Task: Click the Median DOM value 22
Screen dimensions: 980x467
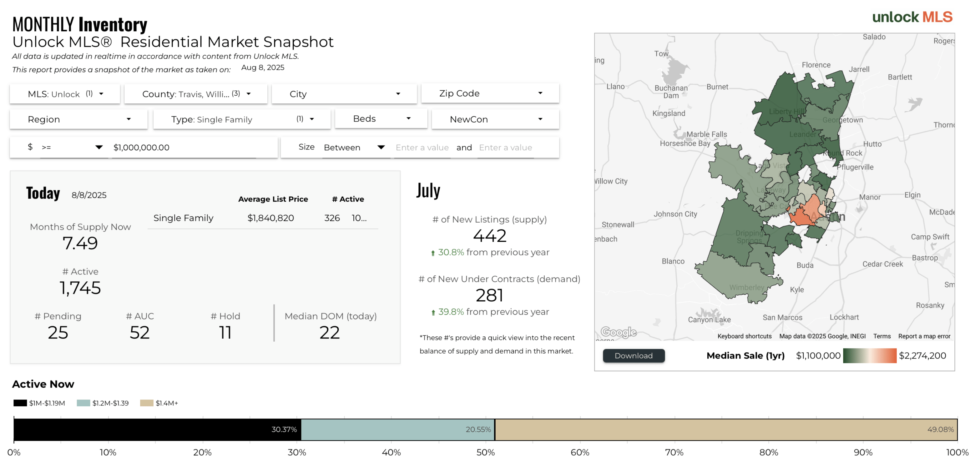Action: click(x=330, y=333)
